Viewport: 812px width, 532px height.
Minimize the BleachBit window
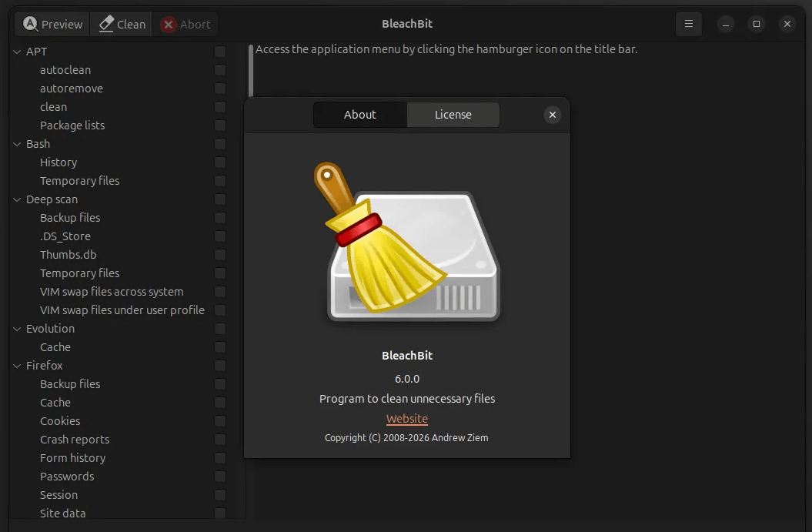[725, 24]
